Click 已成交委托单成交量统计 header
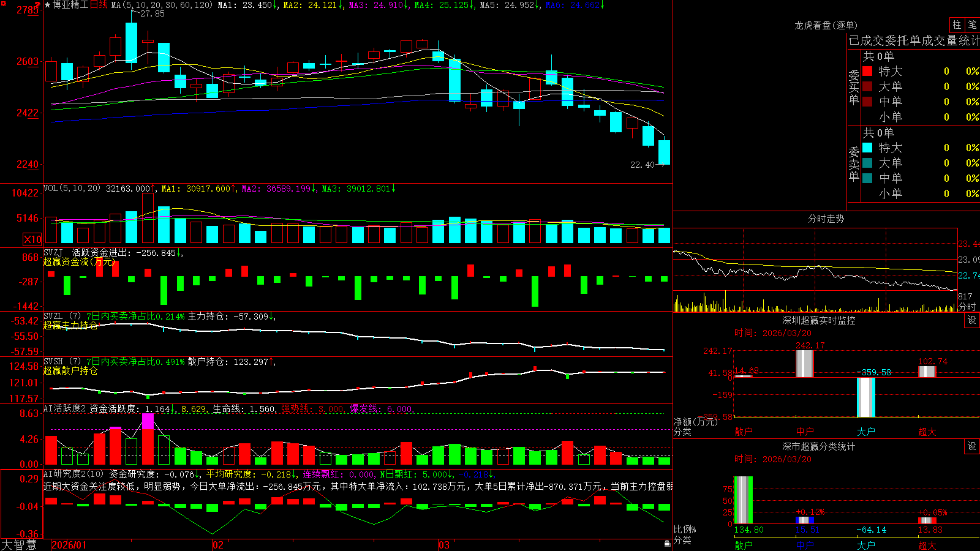This screenshot has width=980, height=551. click(x=914, y=40)
